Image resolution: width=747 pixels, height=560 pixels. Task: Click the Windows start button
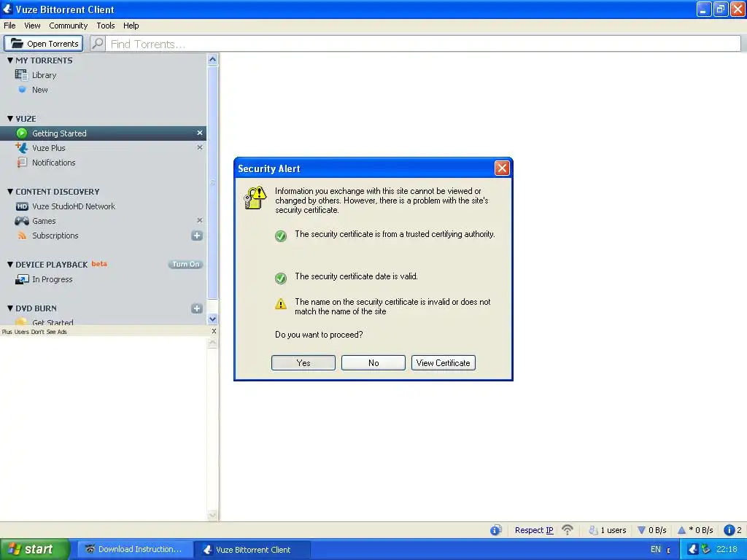click(34, 549)
